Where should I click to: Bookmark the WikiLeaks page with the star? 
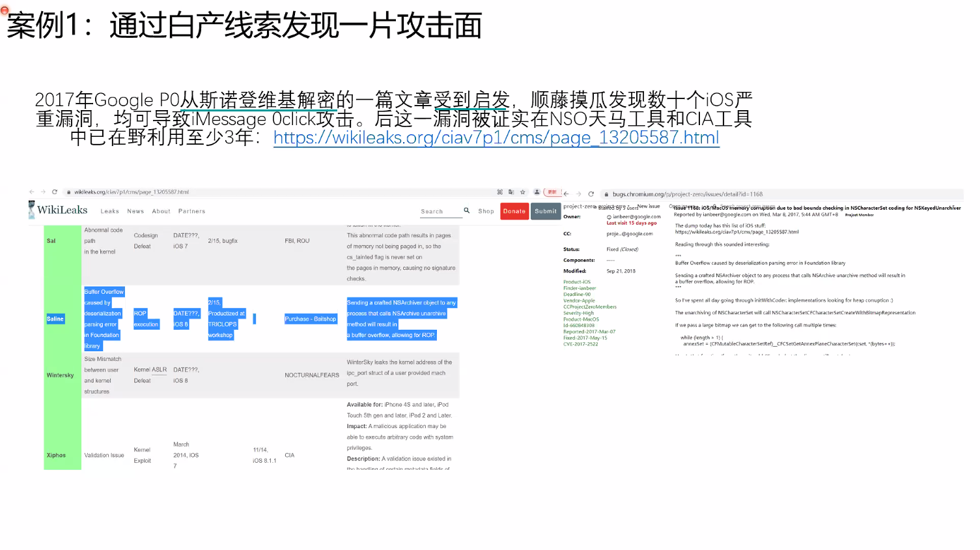pos(522,192)
